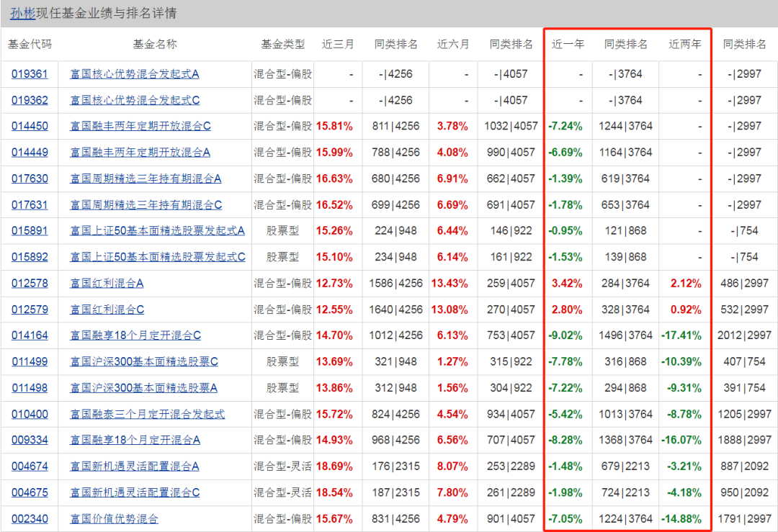Open fund code 010400 link
The width and height of the screenshot is (778, 532).
click(30, 414)
